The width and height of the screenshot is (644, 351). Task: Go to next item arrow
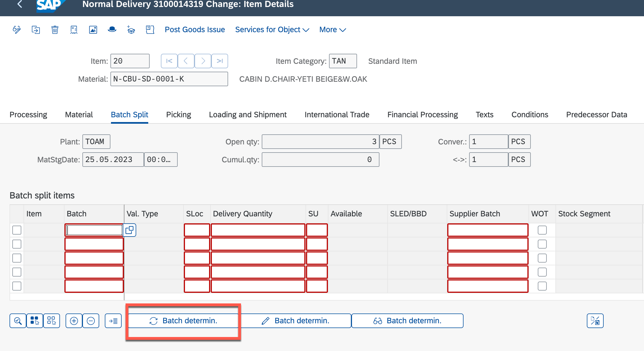pyautogui.click(x=203, y=61)
